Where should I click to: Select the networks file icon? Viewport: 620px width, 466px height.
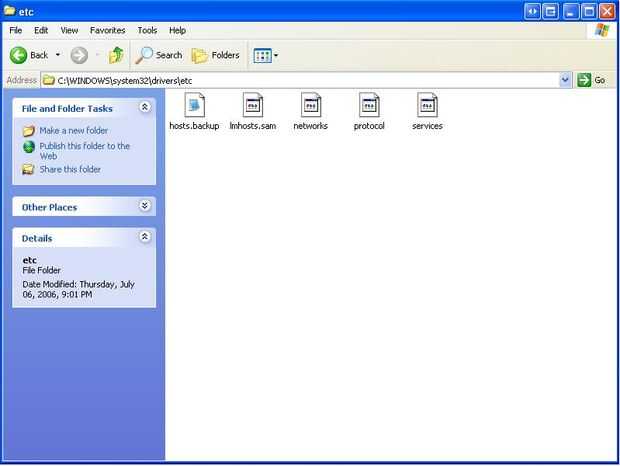coord(311,105)
